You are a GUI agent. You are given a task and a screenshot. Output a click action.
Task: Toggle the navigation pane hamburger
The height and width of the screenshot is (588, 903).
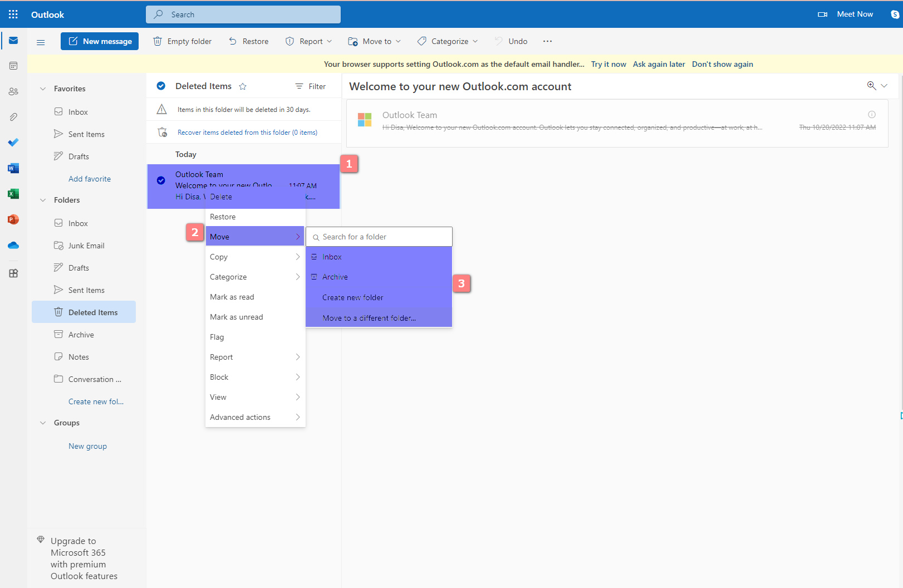[x=41, y=42]
